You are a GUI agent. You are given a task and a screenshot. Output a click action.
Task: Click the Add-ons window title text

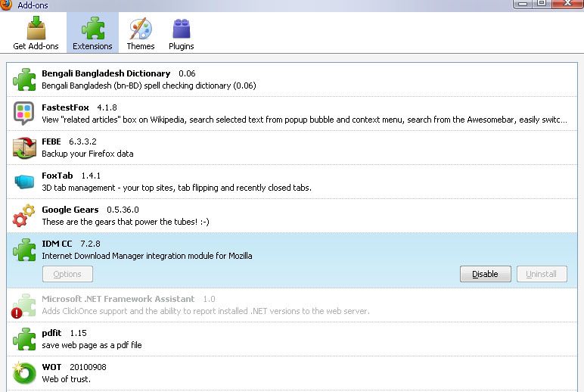pyautogui.click(x=33, y=5)
